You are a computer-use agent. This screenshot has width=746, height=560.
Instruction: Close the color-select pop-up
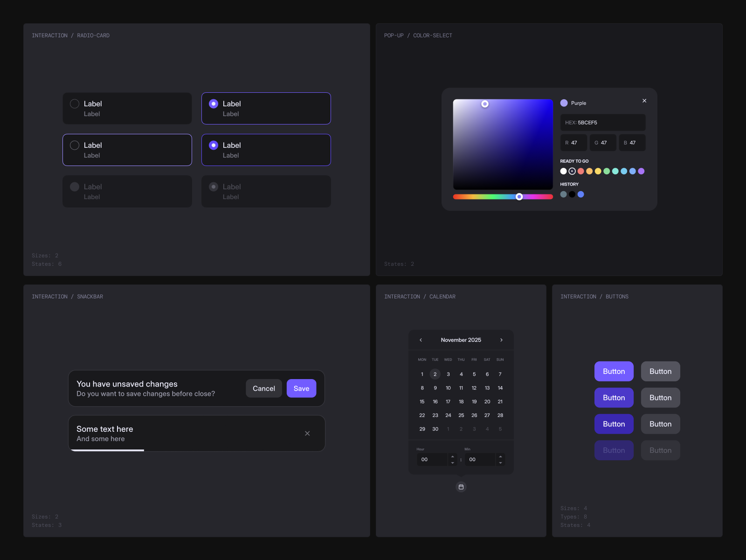click(644, 101)
